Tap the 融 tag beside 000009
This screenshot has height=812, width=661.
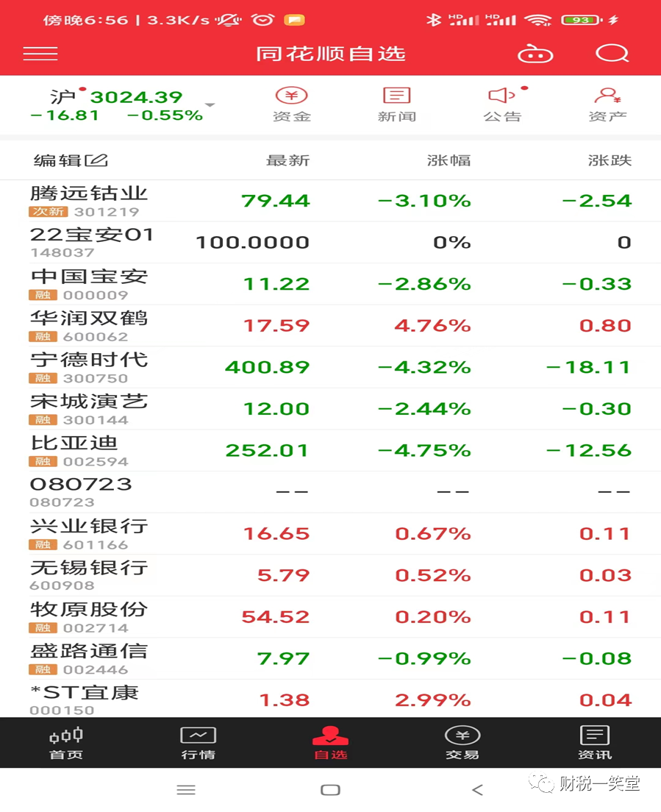point(43,295)
